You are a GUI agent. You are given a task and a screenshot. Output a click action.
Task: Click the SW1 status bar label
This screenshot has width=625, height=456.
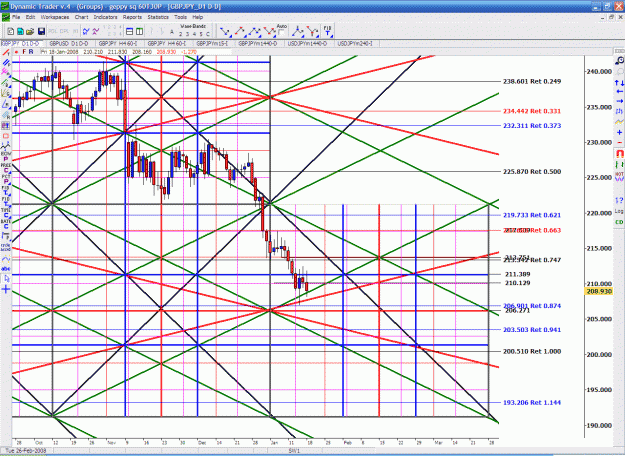coord(294,451)
